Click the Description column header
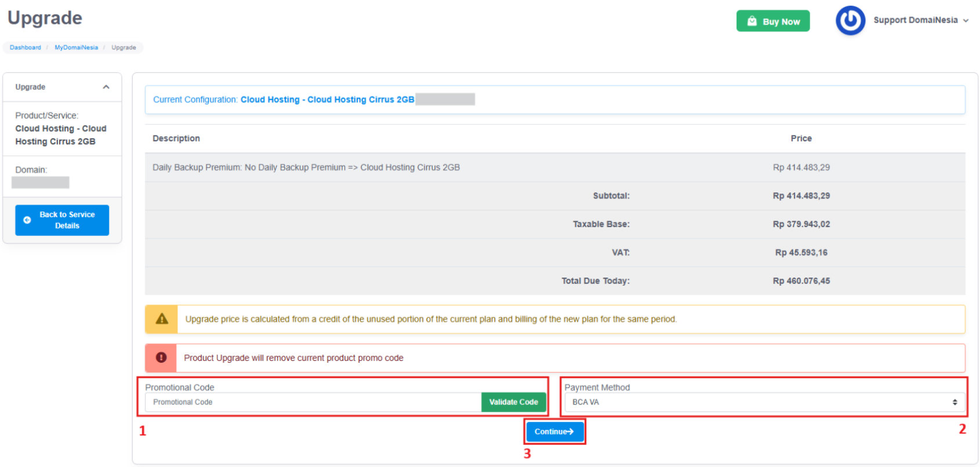Viewport: 980px width, 467px height. pyautogui.click(x=176, y=138)
